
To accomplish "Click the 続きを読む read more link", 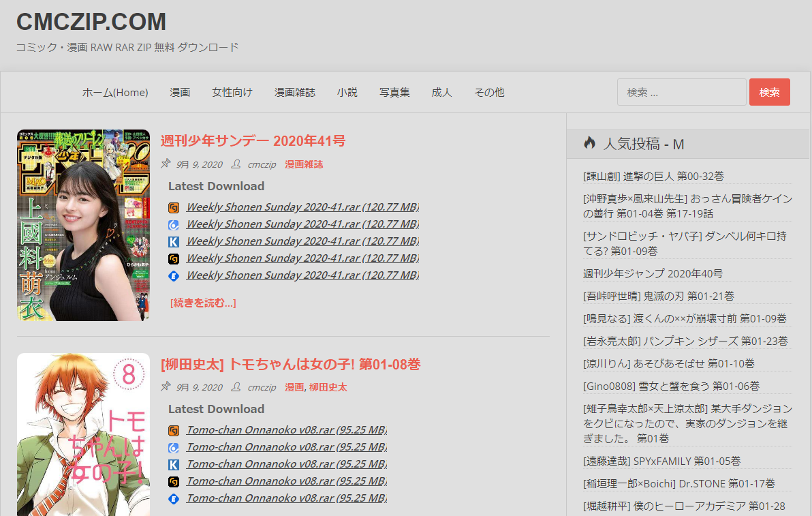I will pos(203,303).
